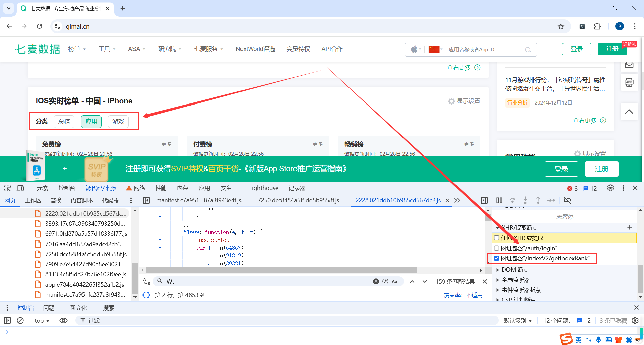The image size is (644, 345).
Task: Click the page's back-to-top chevron button
Action: click(x=629, y=112)
